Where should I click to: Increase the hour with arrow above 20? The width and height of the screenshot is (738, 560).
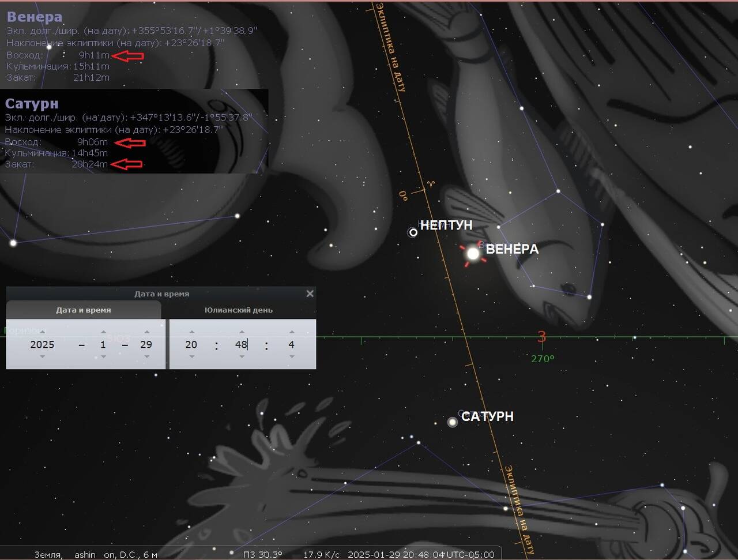(x=191, y=332)
